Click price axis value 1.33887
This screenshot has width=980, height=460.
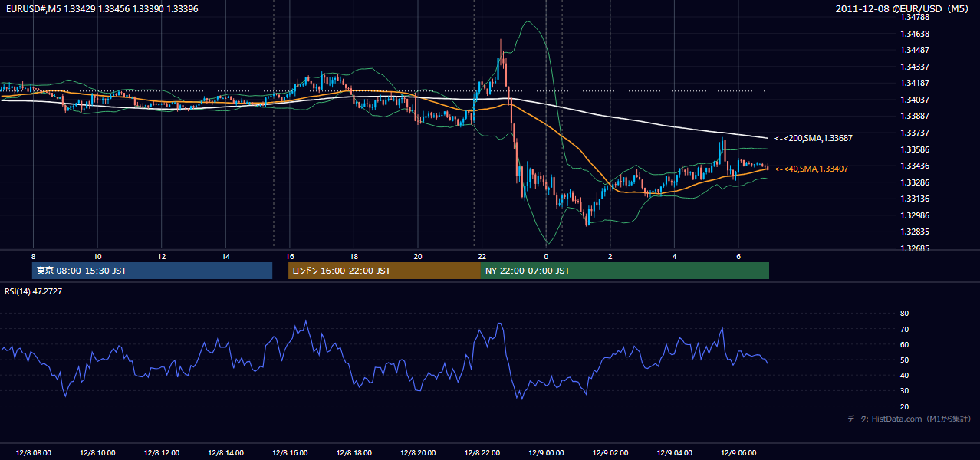click(x=916, y=117)
